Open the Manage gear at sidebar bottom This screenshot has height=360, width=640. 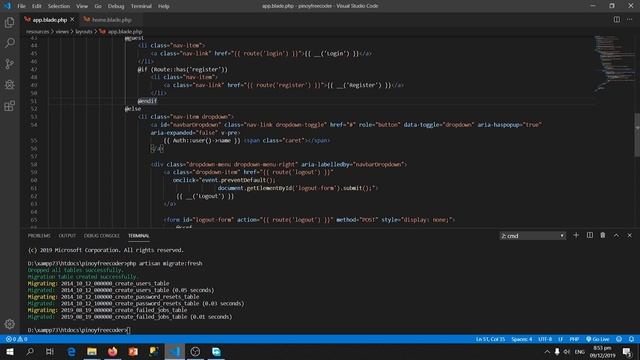point(9,324)
